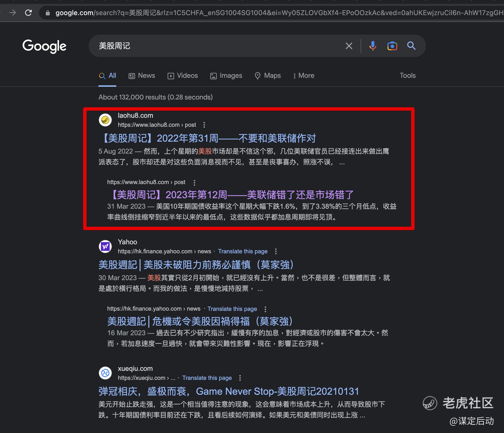Open three-dot menu for first laohu8 result
The image size is (504, 433).
pyautogui.click(x=204, y=125)
